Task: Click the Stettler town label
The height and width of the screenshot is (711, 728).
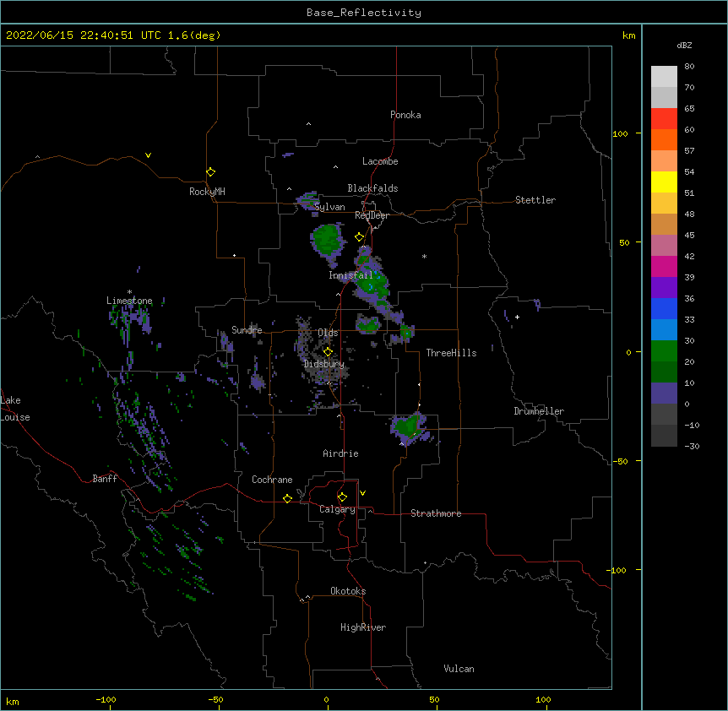Action: pos(535,200)
